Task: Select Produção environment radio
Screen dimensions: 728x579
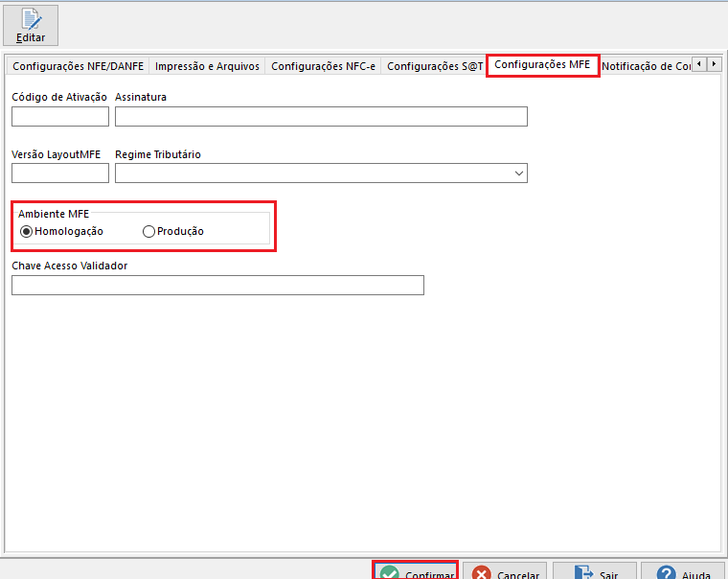Action: tap(173, 231)
